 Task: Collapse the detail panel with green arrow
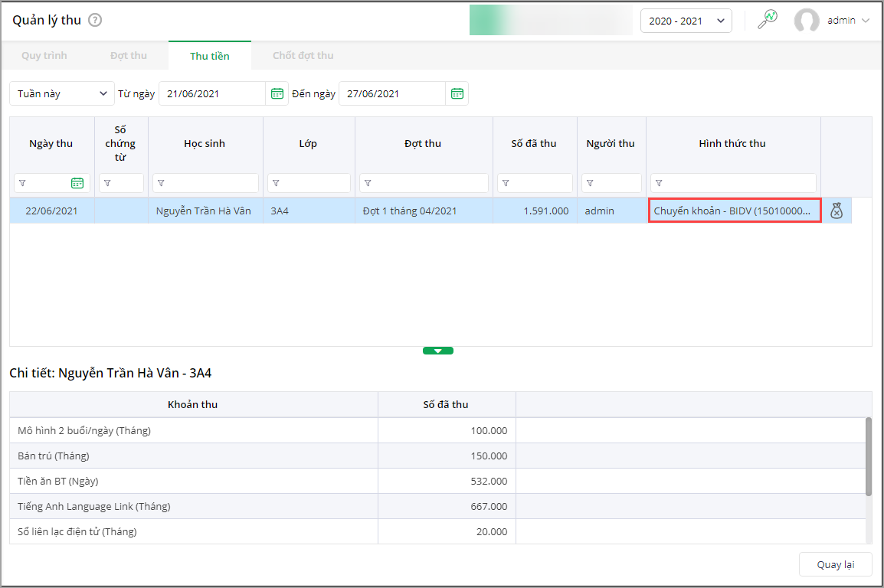point(438,351)
